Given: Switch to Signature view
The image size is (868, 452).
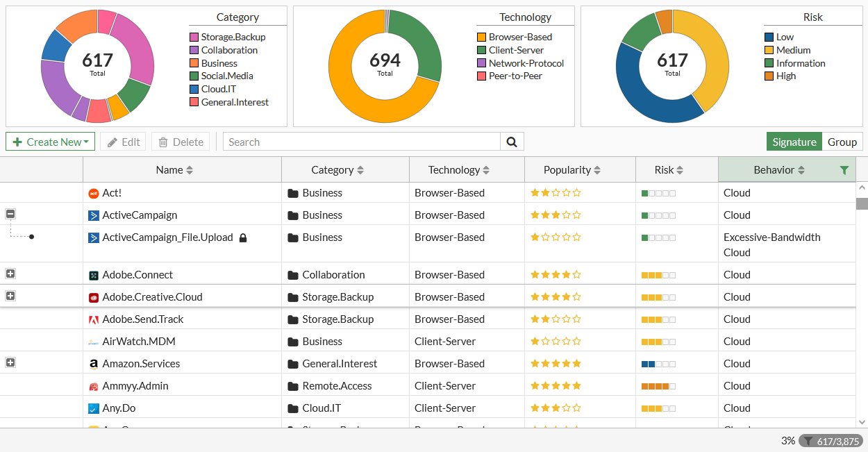Looking at the screenshot, I should [794, 142].
